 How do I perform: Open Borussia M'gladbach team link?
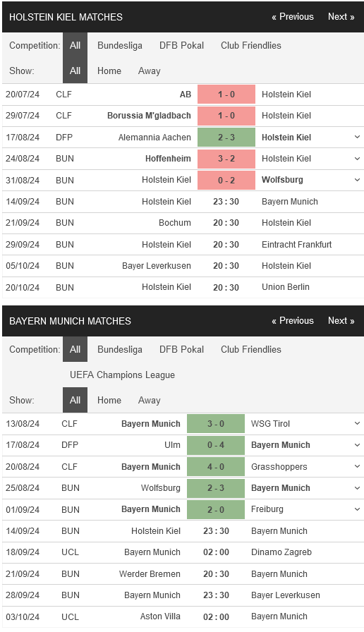point(149,116)
